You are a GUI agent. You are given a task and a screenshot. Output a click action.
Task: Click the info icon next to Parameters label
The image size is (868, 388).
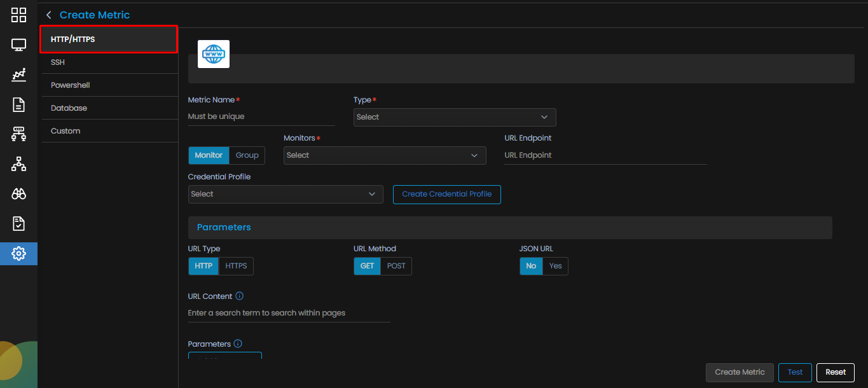238,344
